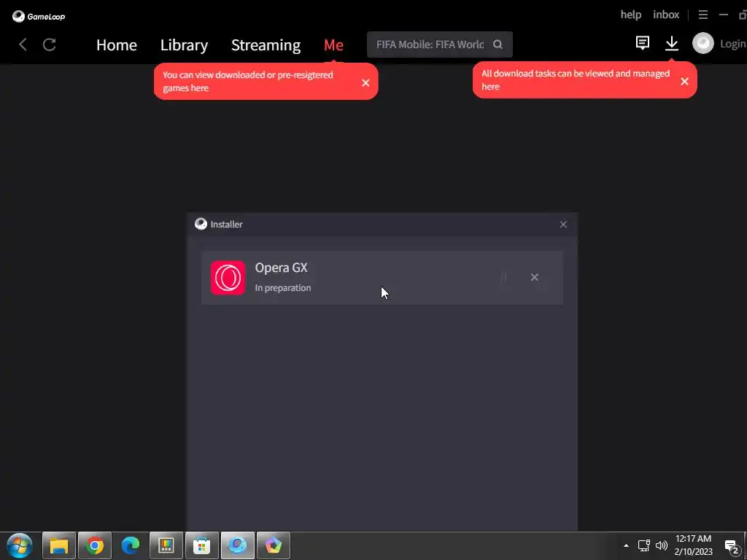The image size is (747, 560).
Task: Click the Opera GX app icon
Action: [228, 278]
